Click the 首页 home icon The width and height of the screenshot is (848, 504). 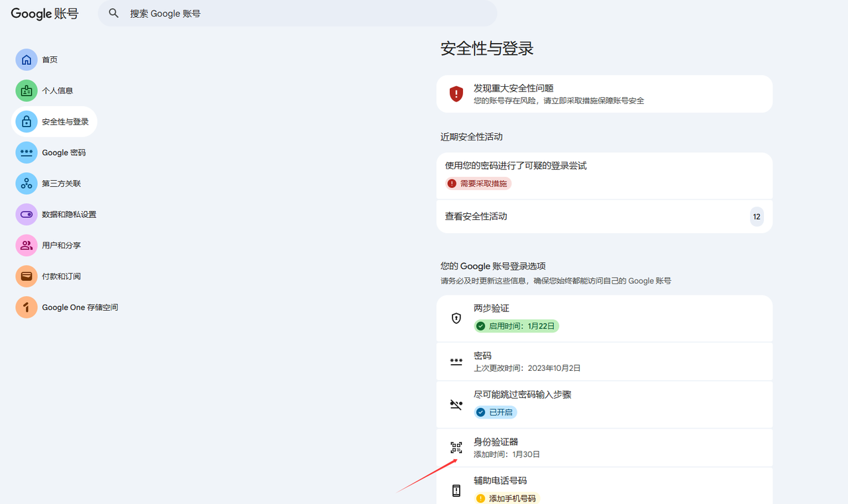click(x=26, y=60)
